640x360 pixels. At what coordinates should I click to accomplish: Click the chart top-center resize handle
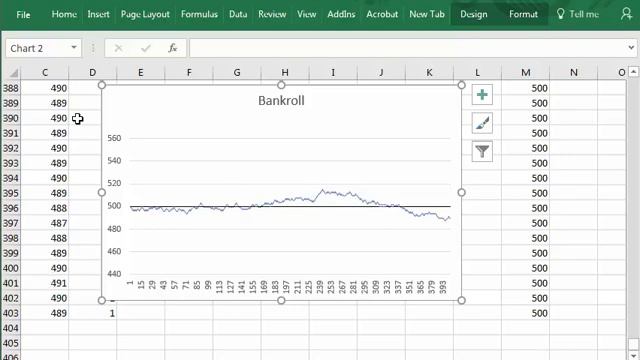point(281,85)
